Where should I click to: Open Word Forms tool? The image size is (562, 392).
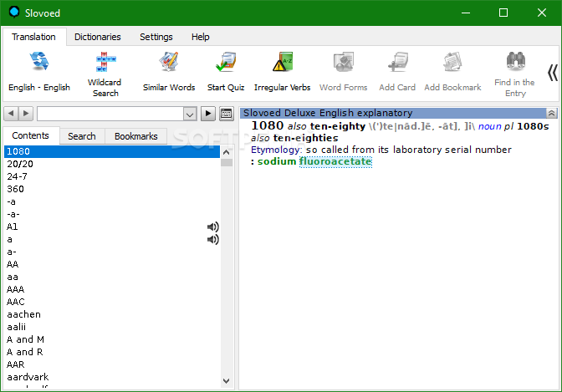[x=344, y=72]
